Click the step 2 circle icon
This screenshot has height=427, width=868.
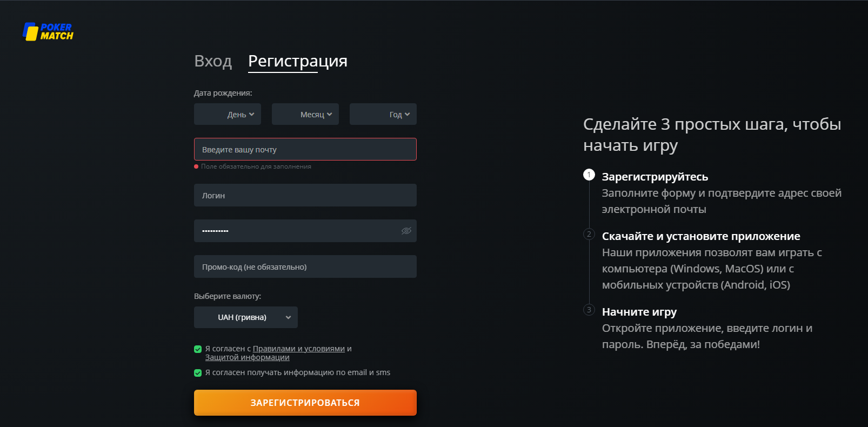tap(589, 234)
